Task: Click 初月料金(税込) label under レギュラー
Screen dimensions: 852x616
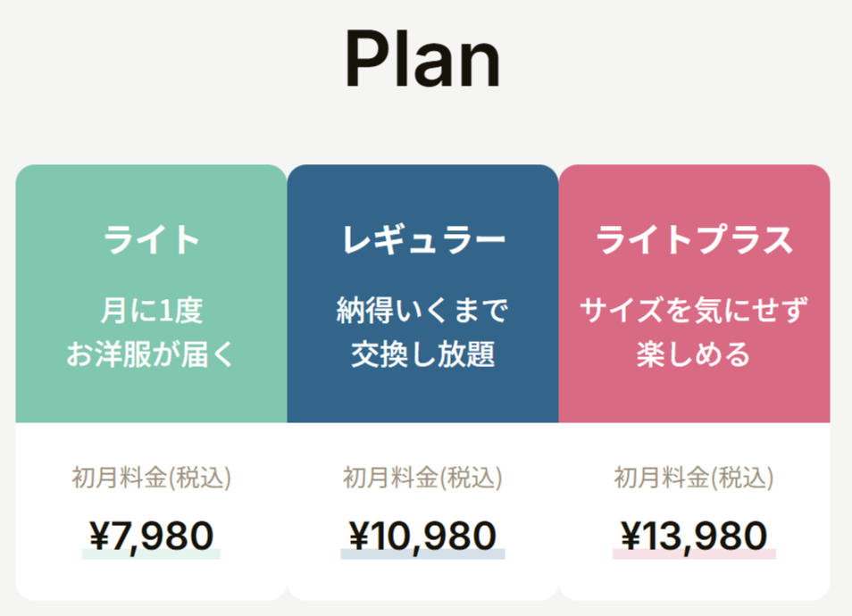Action: 422,478
